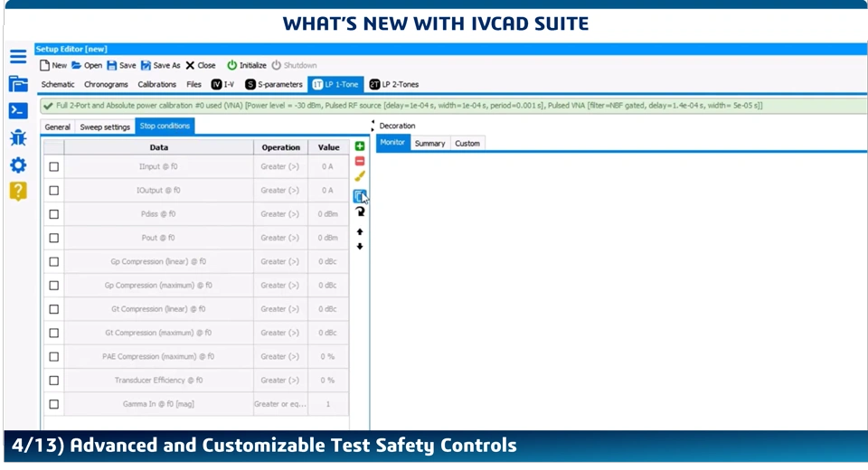Click the Operation column header
Viewport: 868px width, 470px height.
click(280, 147)
